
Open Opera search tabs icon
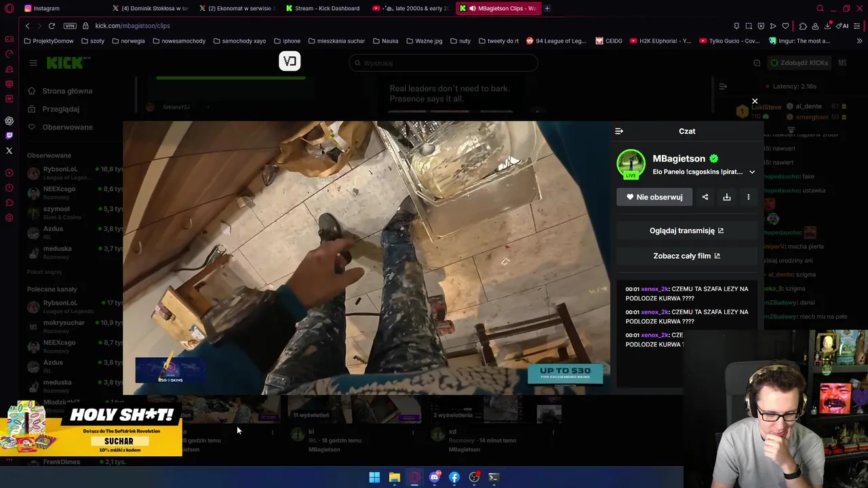[x=820, y=8]
